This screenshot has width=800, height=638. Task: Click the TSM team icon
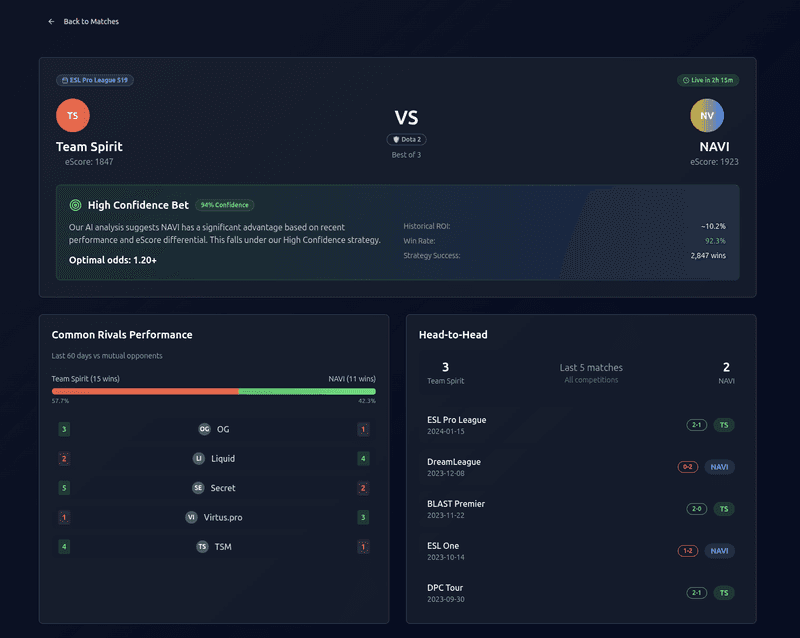coord(202,547)
